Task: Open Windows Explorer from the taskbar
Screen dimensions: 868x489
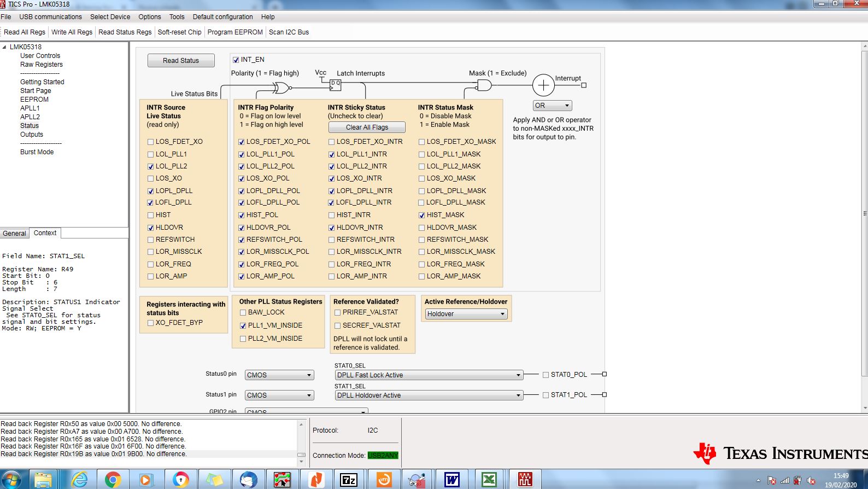Action: tap(43, 480)
